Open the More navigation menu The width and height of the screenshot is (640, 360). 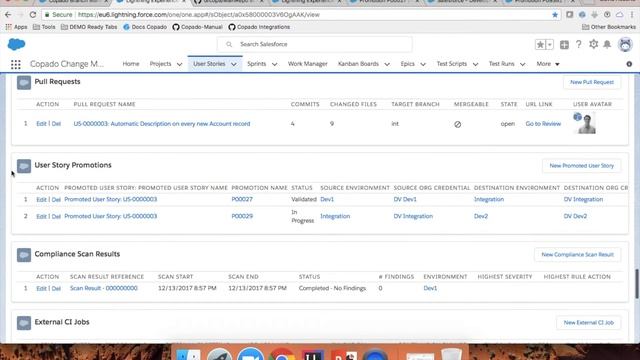(548, 64)
